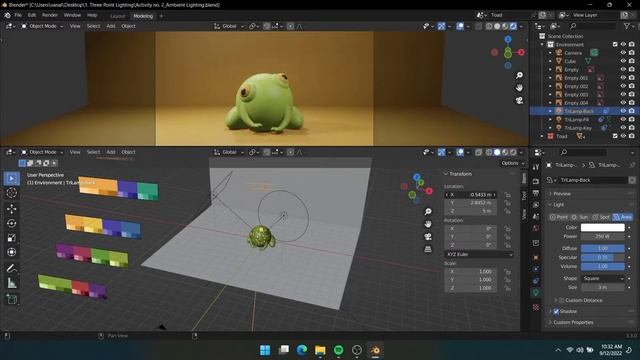
Task: Click the Windows Start button
Action: coord(265,350)
